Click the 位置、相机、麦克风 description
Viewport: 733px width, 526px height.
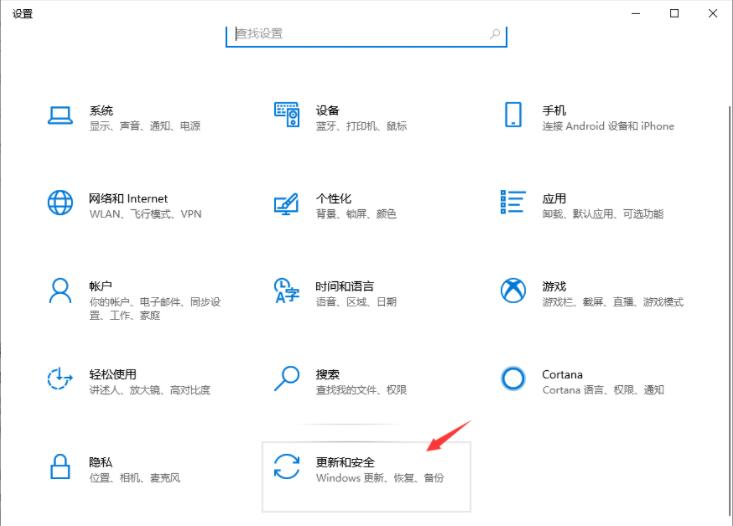135,477
